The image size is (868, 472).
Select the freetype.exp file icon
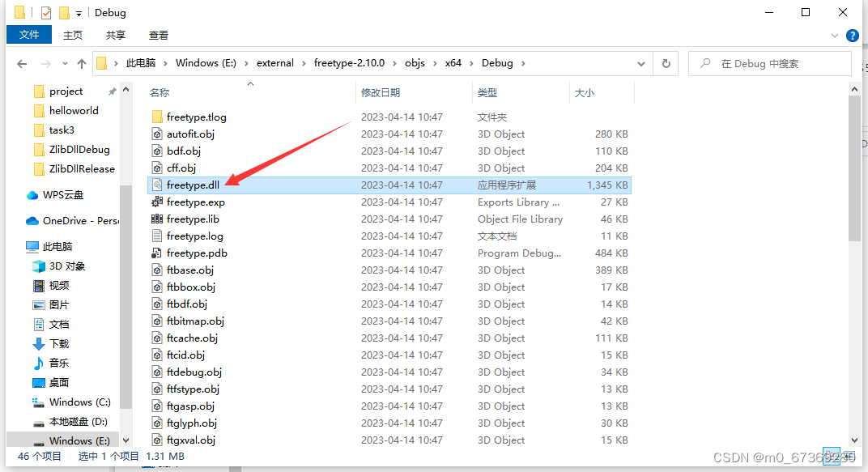click(157, 202)
